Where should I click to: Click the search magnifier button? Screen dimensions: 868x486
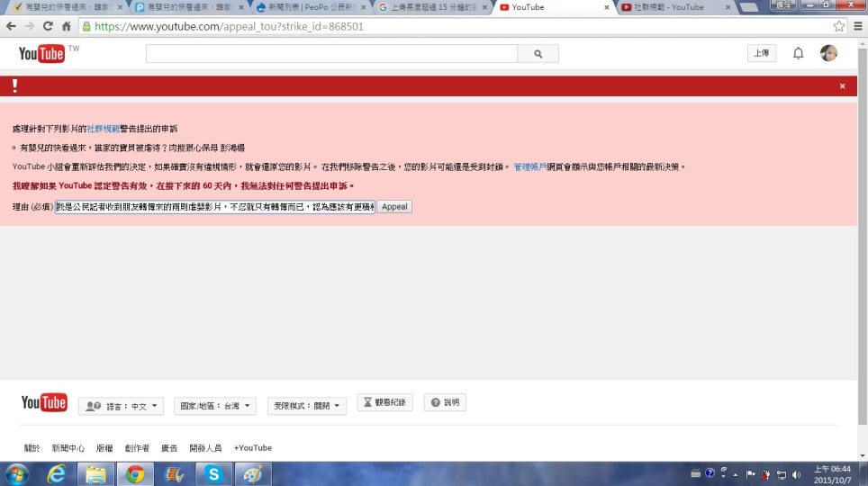(x=538, y=54)
